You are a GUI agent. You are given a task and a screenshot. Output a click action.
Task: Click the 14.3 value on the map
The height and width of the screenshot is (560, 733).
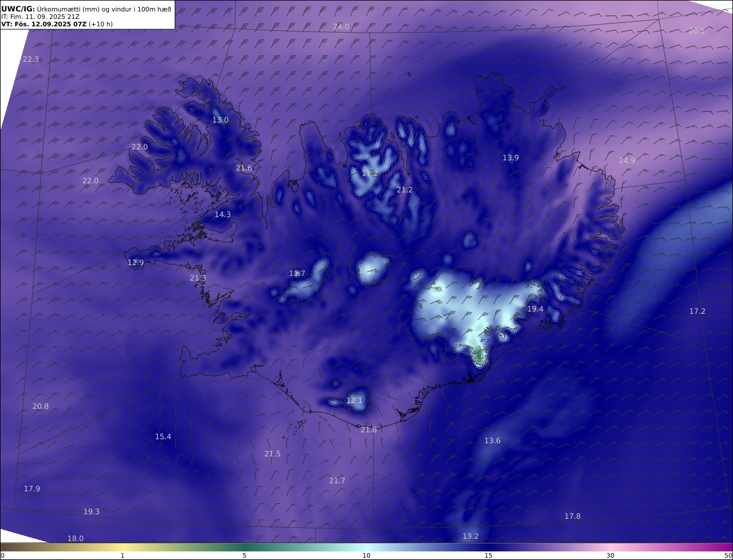pyautogui.click(x=223, y=215)
